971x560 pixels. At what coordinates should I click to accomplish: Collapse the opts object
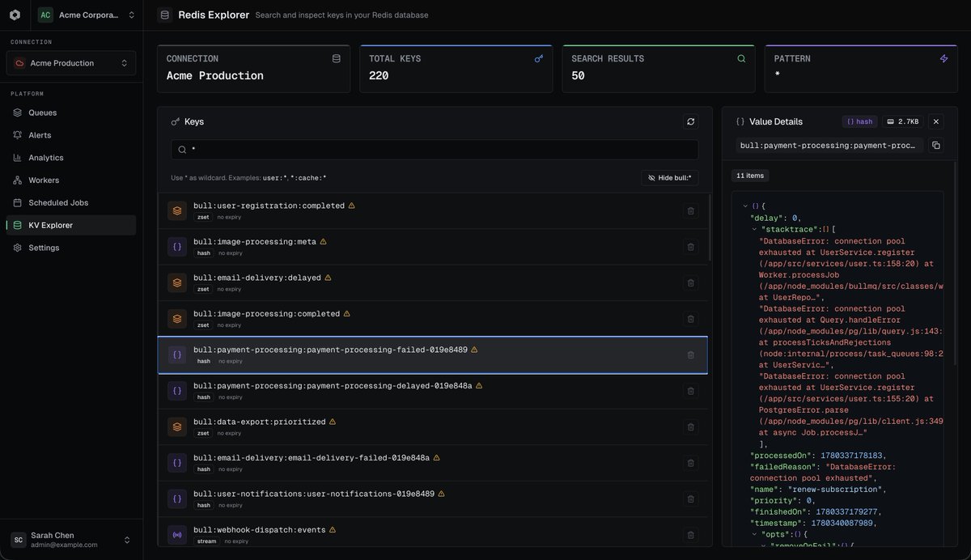click(x=755, y=535)
